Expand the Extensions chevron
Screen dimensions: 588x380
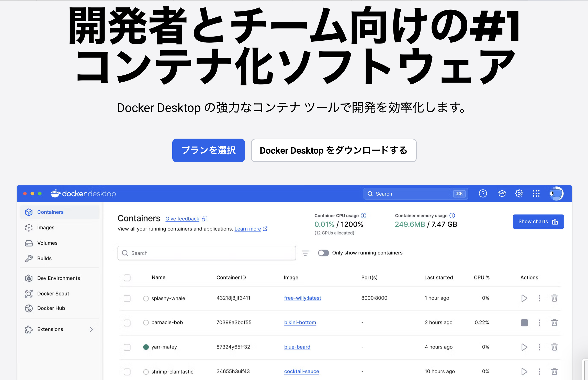click(x=91, y=329)
